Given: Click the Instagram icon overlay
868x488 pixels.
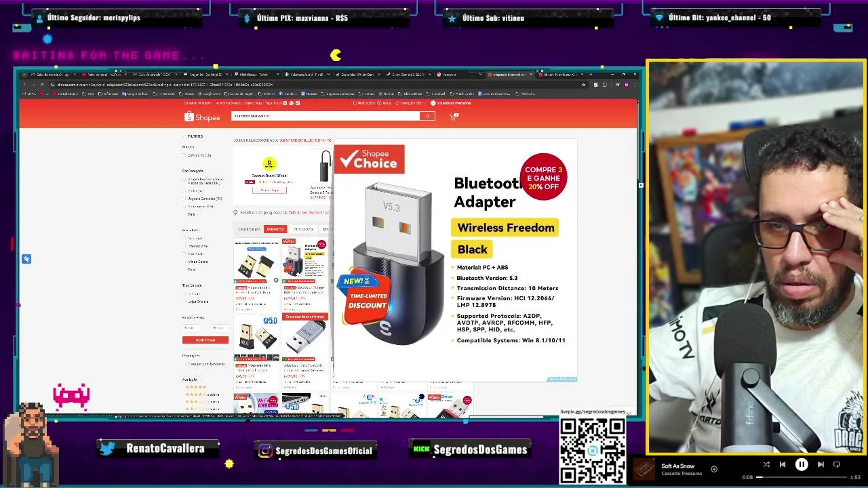Looking at the screenshot, I should pyautogui.click(x=265, y=451).
